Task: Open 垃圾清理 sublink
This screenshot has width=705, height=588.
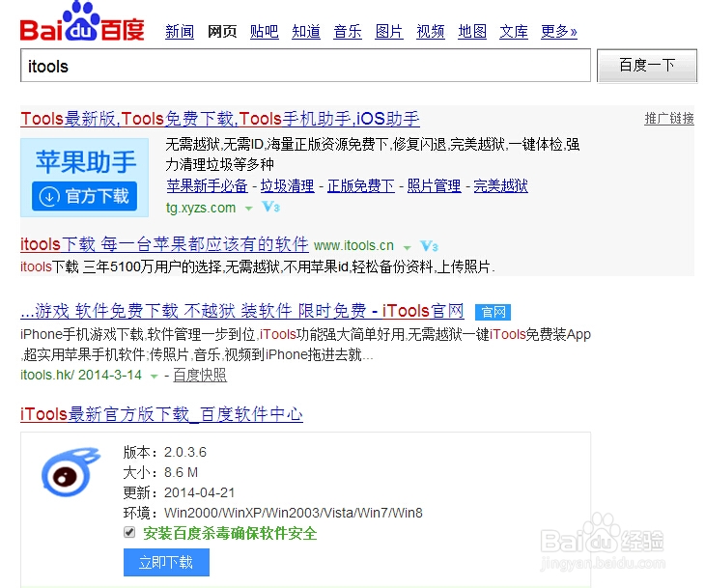Action: pyautogui.click(x=287, y=185)
